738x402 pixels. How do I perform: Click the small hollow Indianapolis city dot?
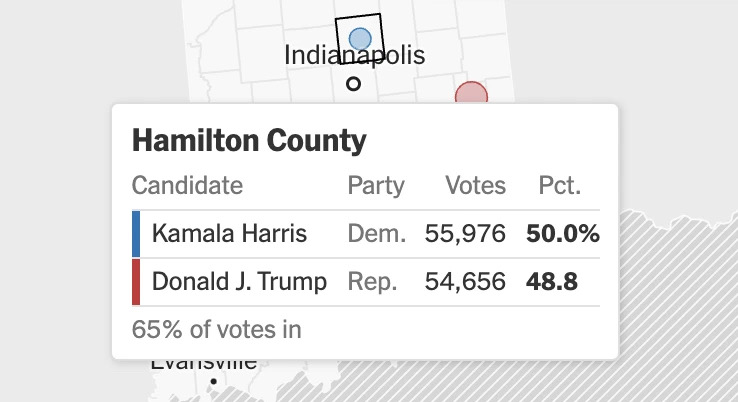click(353, 84)
